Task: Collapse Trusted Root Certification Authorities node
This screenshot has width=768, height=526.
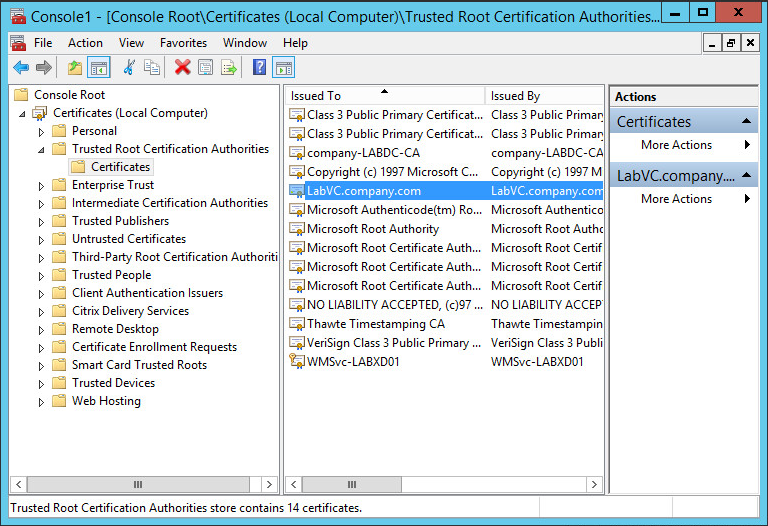Action: tap(41, 150)
